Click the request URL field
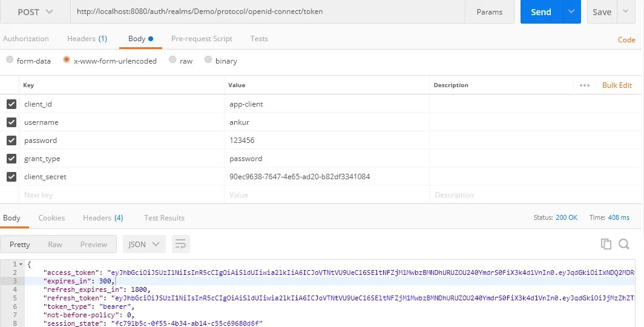 click(268, 12)
